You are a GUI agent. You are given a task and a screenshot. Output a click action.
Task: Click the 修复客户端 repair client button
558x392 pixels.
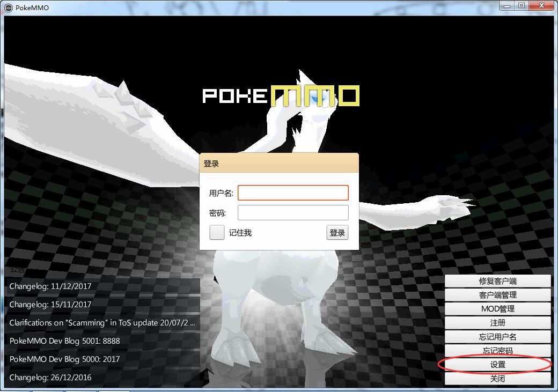pos(498,280)
